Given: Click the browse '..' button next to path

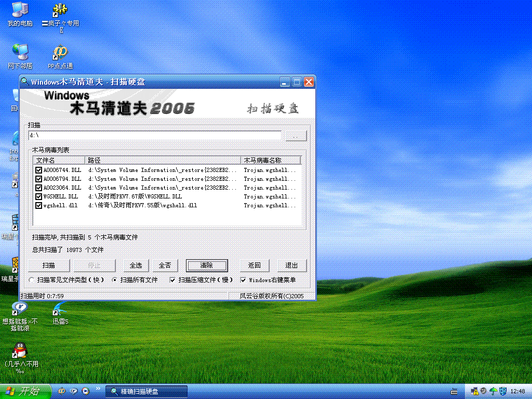Looking at the screenshot, I should pos(296,136).
